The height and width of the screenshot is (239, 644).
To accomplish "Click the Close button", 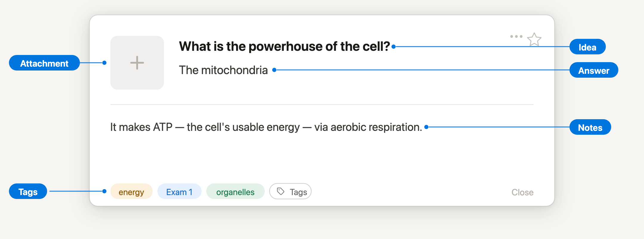I will [x=522, y=192].
